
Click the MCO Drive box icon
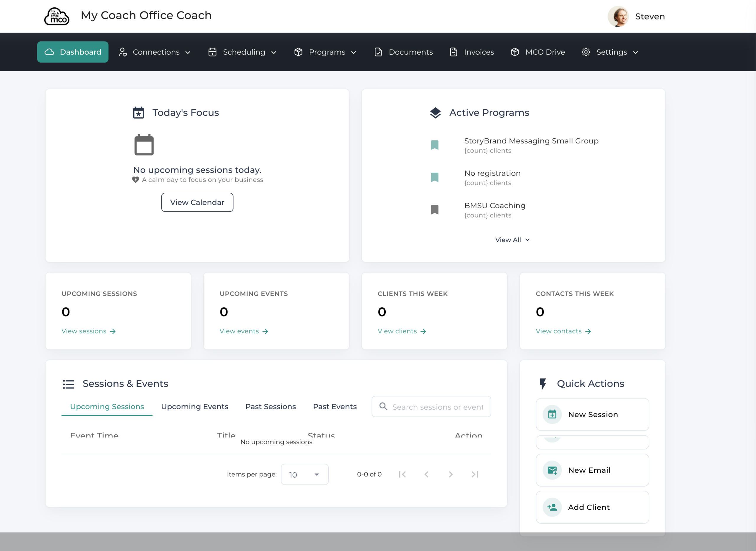(x=515, y=52)
